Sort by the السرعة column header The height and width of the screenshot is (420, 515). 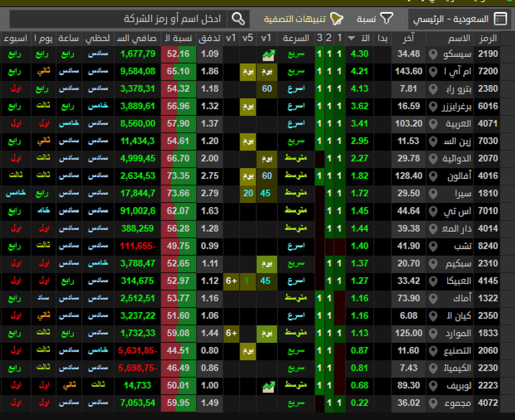click(x=296, y=38)
